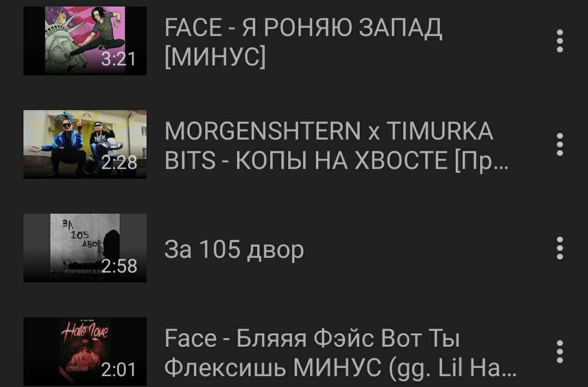Open the За 105 двор graffiti thumbnail
588x387 pixels.
[x=85, y=248]
